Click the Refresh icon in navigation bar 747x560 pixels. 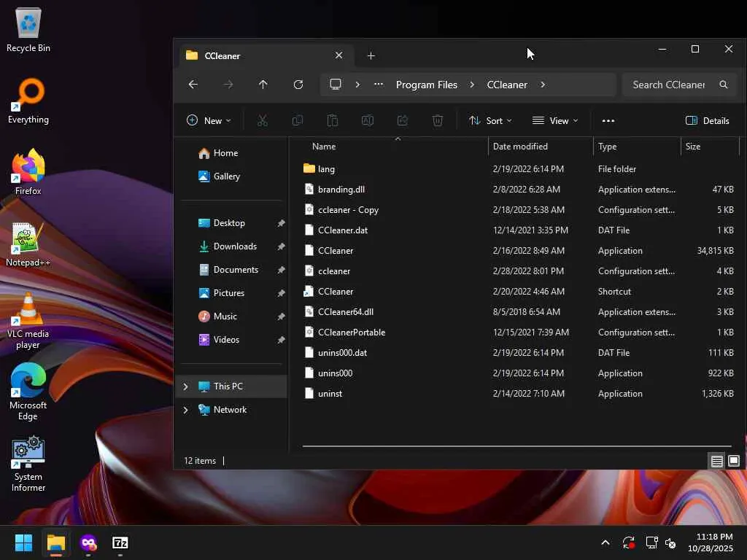(298, 85)
